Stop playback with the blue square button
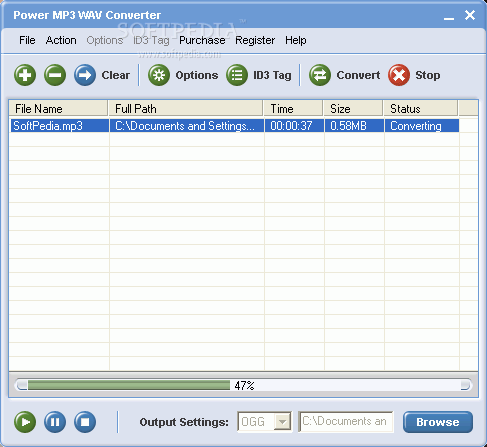The image size is (487, 447). click(x=85, y=422)
